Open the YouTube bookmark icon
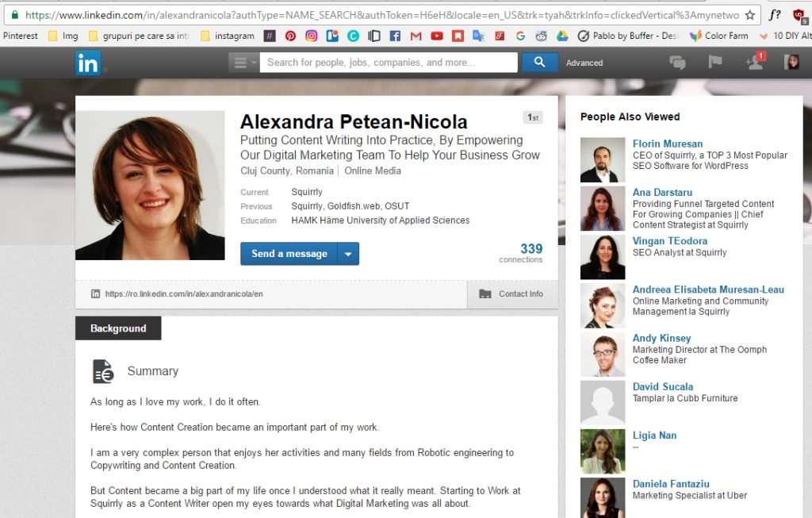 click(x=437, y=36)
